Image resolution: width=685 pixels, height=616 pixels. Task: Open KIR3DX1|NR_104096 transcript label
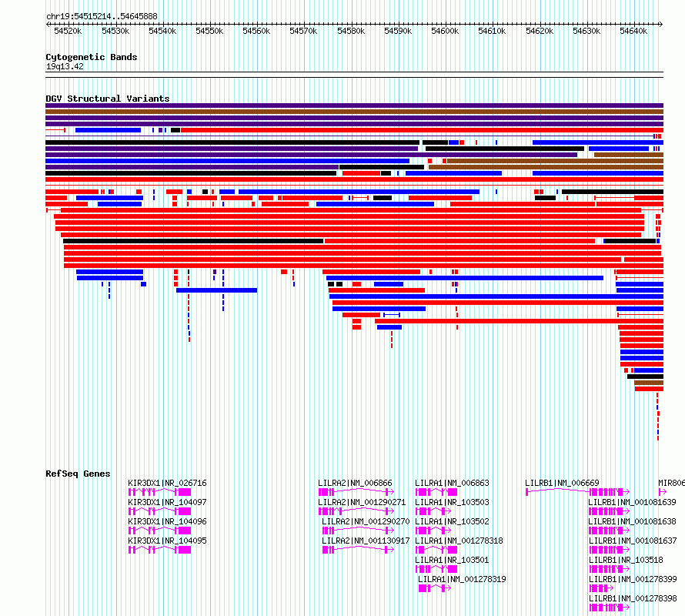[x=167, y=521]
